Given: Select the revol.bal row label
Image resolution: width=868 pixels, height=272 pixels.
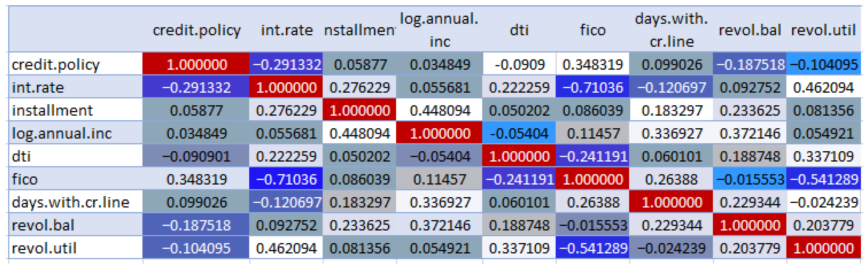Looking at the screenshot, I should point(43,225).
